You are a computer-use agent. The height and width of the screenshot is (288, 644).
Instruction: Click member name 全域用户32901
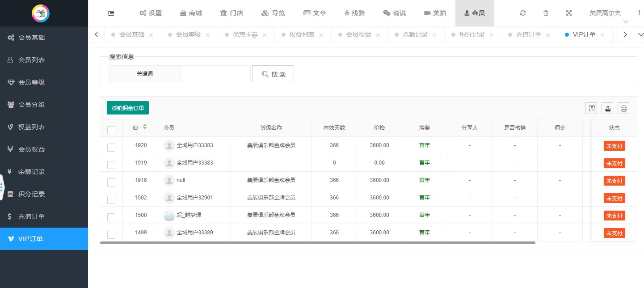(x=195, y=197)
